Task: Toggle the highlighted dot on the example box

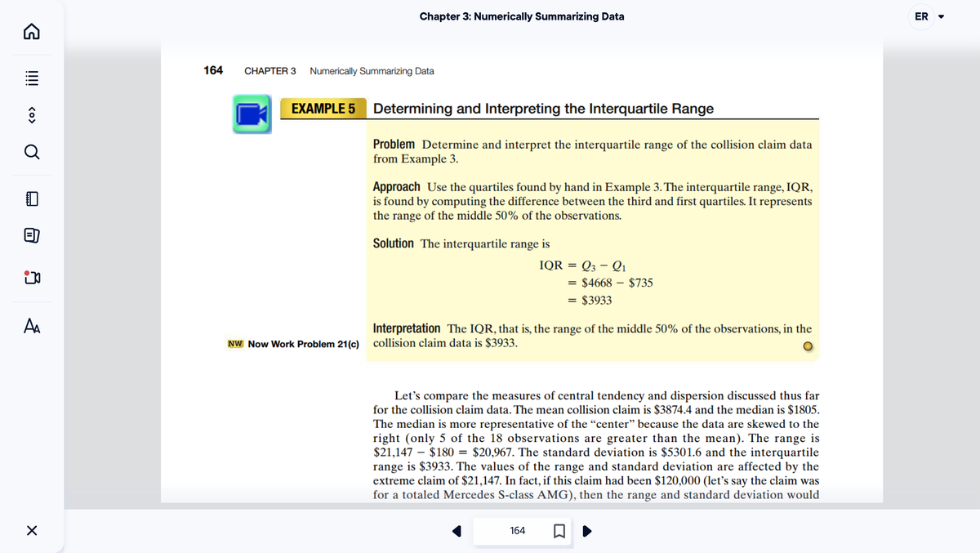Action: tap(808, 346)
